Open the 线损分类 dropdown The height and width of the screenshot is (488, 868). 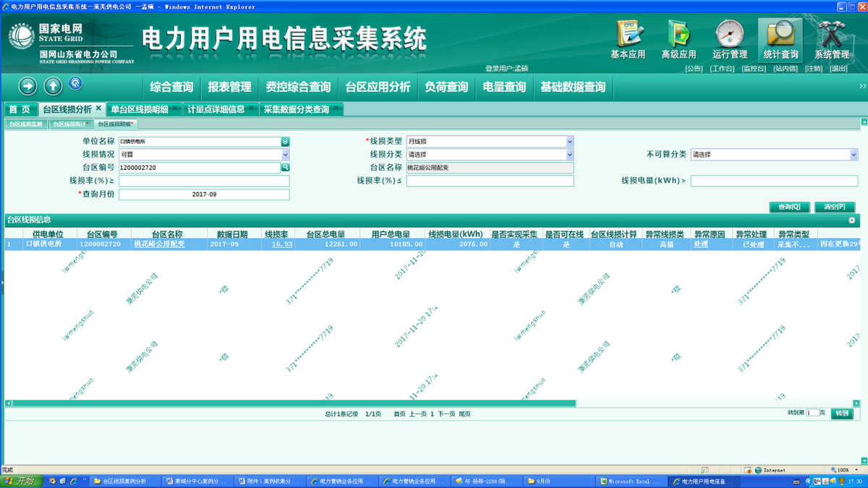click(569, 155)
